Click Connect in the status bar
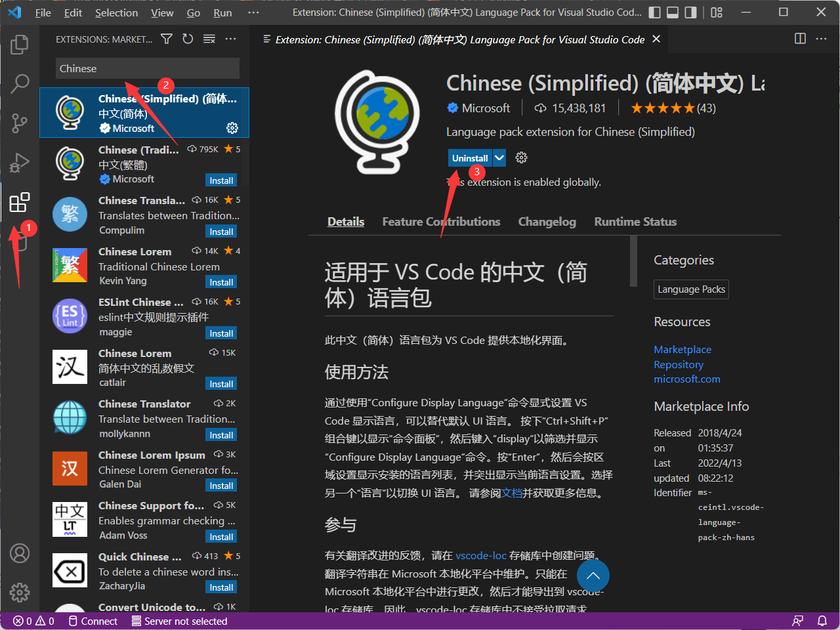The width and height of the screenshot is (840, 630). [93, 621]
